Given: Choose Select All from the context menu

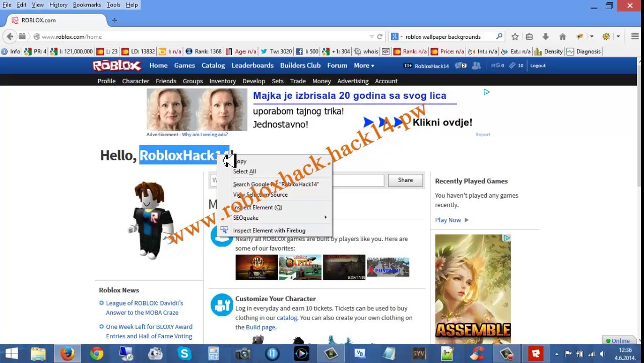Looking at the screenshot, I should point(244,171).
